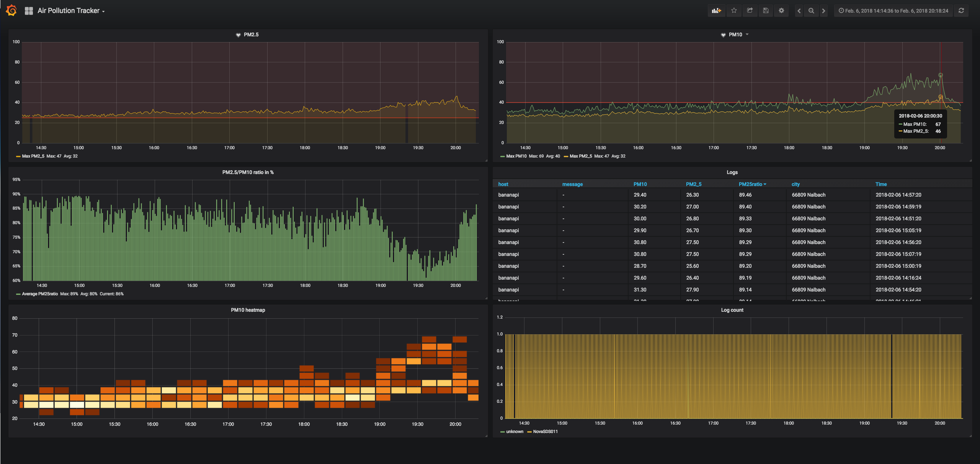Open the time range picker
980x464 pixels.
[x=893, y=11]
